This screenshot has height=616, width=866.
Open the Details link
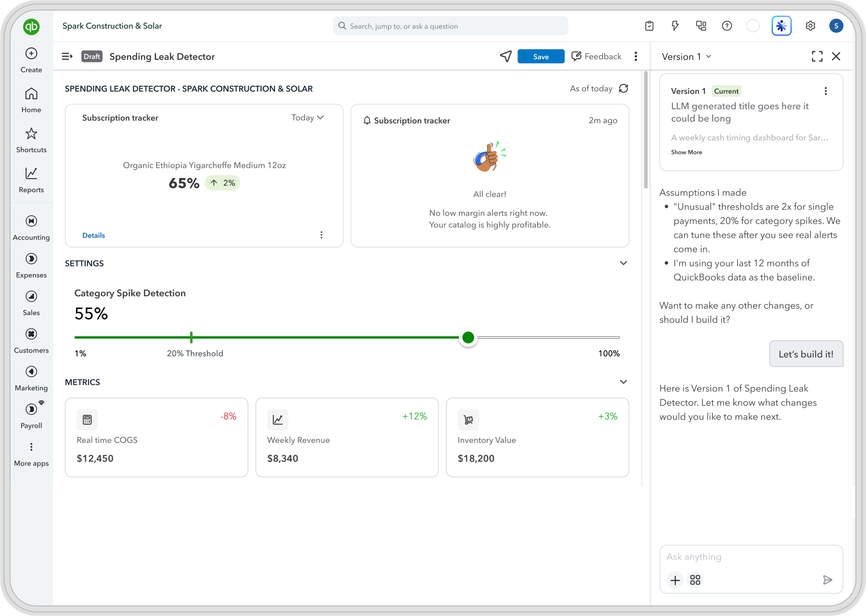click(x=93, y=235)
